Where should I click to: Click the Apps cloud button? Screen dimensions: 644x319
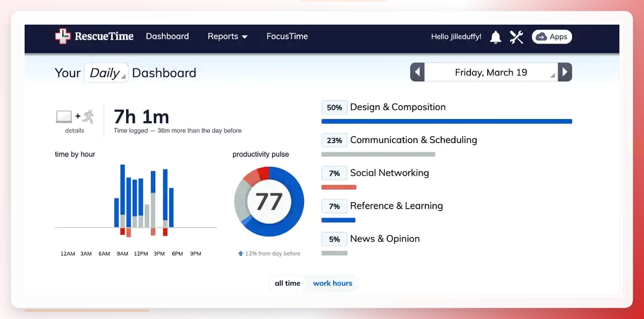(x=552, y=37)
